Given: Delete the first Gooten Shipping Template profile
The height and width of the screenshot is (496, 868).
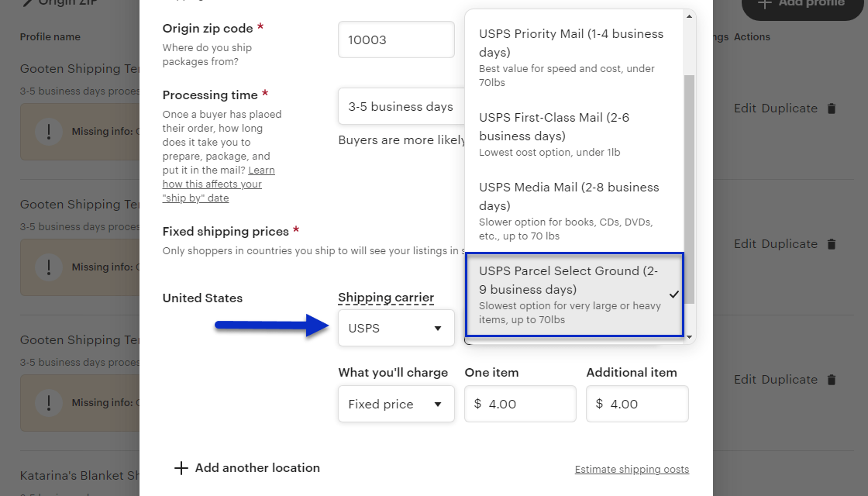Looking at the screenshot, I should tap(832, 108).
